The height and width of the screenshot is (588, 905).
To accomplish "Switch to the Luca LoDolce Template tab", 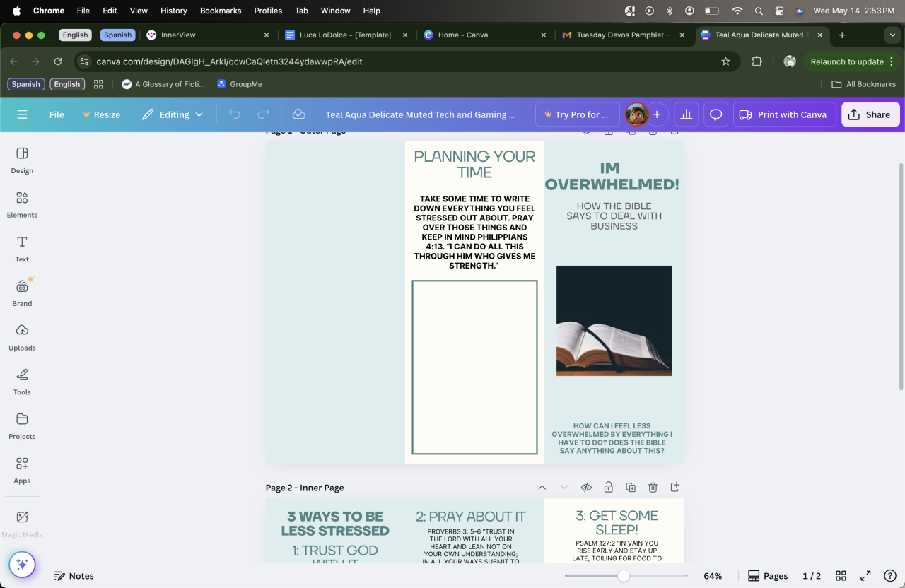I will pyautogui.click(x=346, y=35).
